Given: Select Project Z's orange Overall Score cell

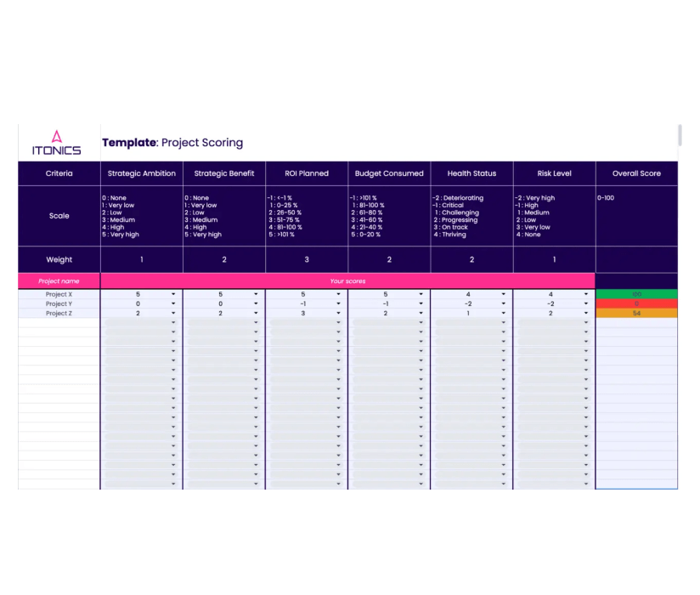Looking at the screenshot, I should coord(637,313).
